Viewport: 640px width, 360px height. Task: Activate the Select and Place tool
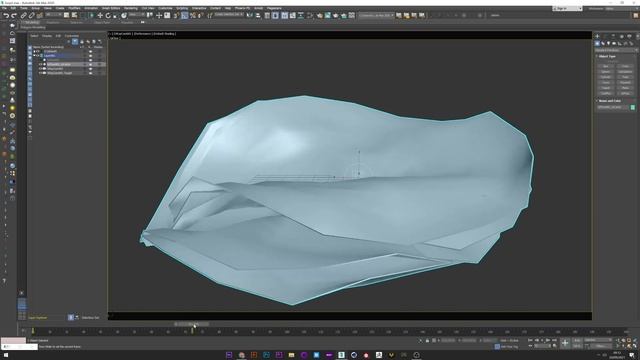click(124, 16)
